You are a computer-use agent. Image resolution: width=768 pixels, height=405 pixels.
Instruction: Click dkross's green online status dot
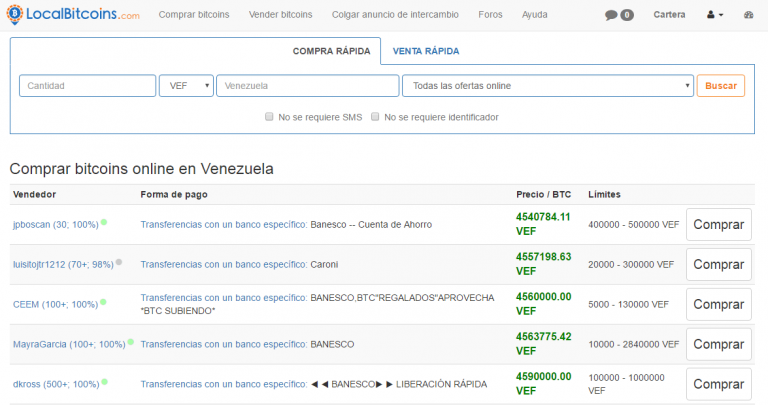(x=104, y=381)
